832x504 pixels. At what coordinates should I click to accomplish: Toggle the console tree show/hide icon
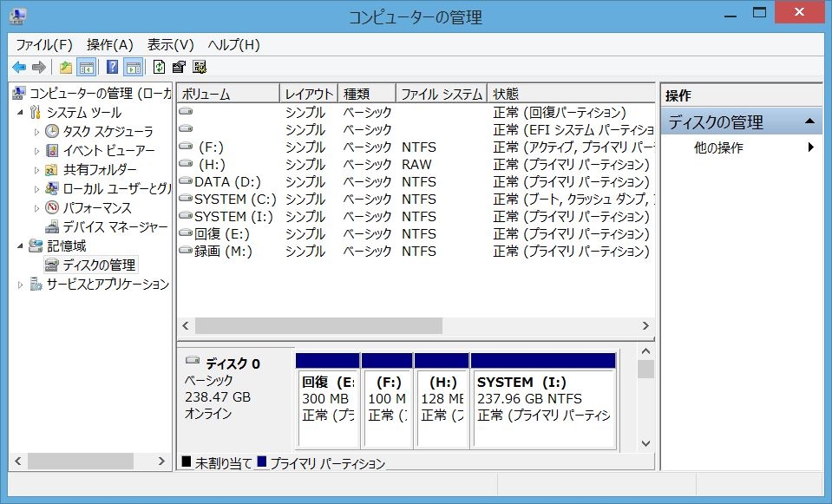pos(87,68)
